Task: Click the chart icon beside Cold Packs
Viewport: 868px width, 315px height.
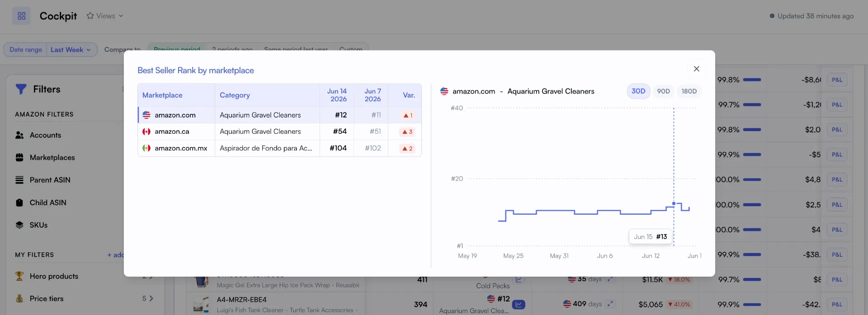Action: pos(519,280)
